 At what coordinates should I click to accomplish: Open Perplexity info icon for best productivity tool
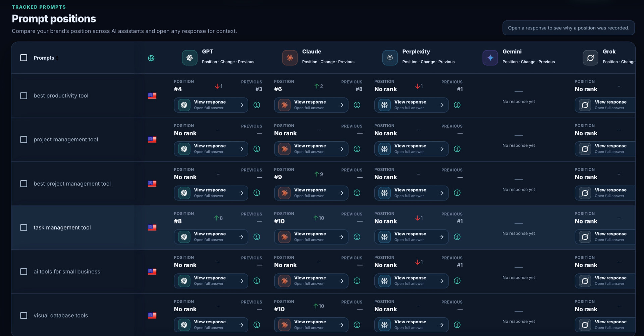457,105
